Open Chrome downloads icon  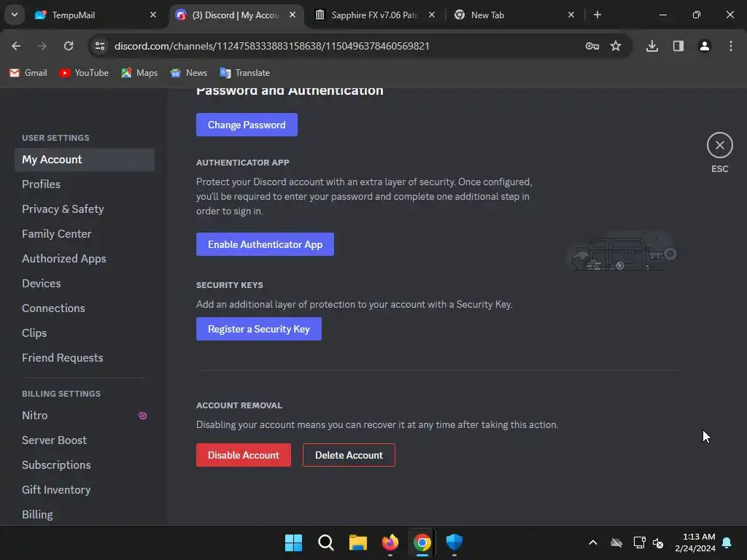click(651, 46)
